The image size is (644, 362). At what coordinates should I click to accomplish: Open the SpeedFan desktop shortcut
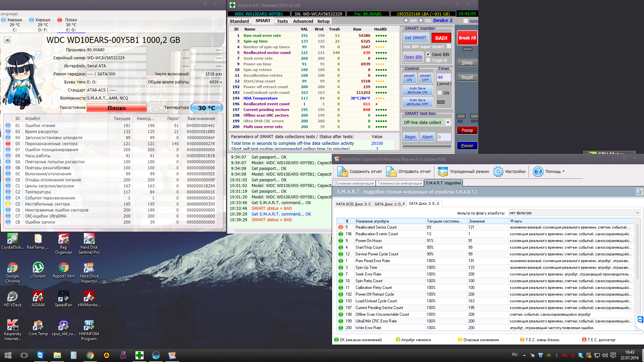tap(63, 296)
